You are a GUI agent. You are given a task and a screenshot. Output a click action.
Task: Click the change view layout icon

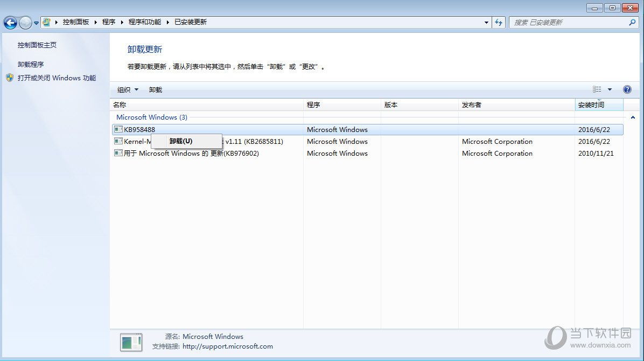(x=597, y=89)
